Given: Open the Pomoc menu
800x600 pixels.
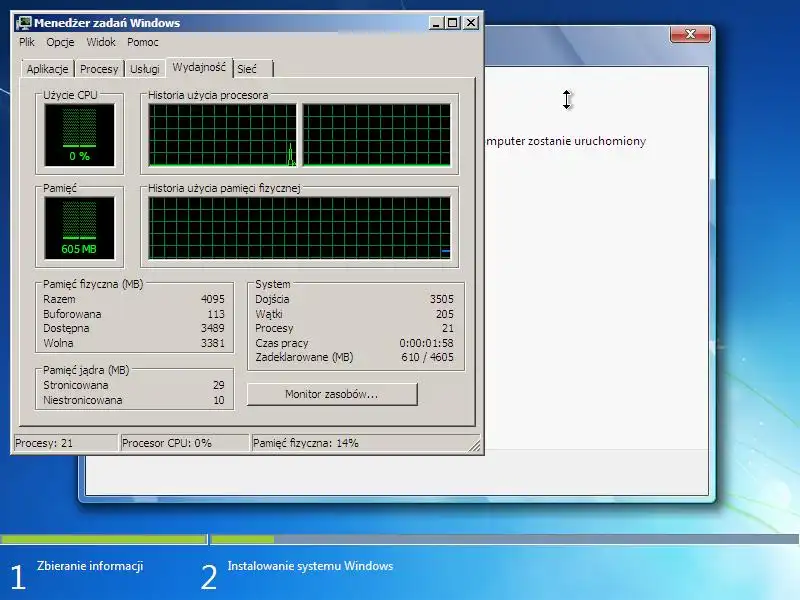Looking at the screenshot, I should tap(143, 42).
